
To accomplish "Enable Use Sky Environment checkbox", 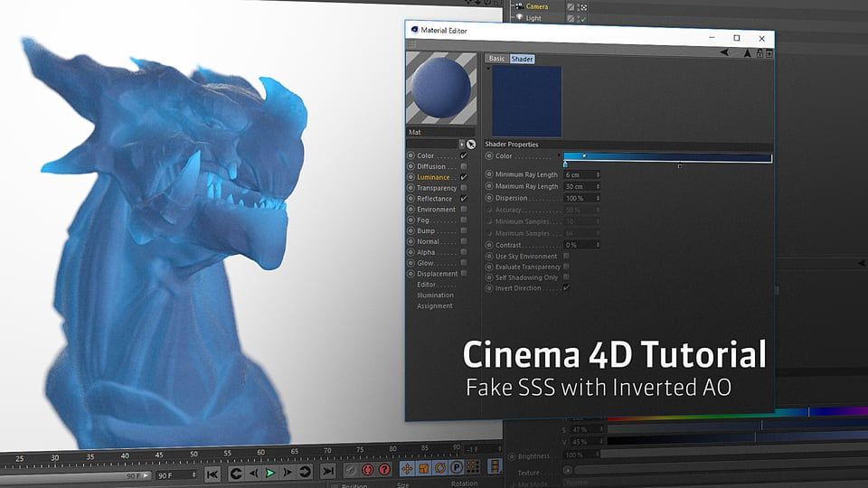I will coord(566,256).
